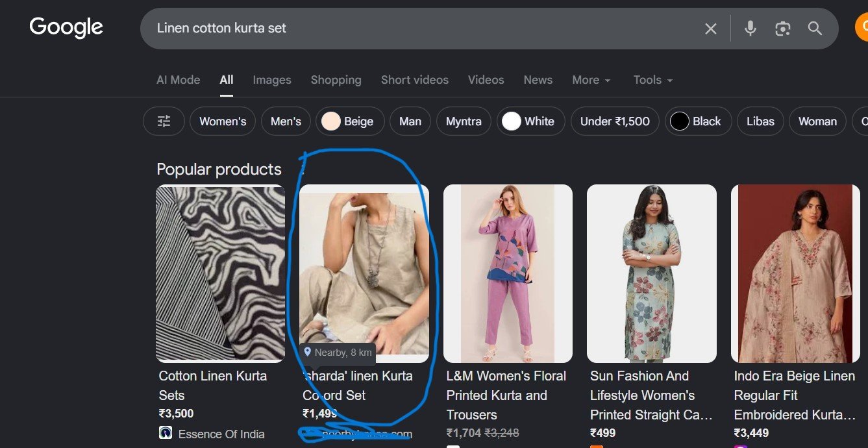Open the Indo Era Beige Linen image
This screenshot has width=868, height=448.
point(796,273)
